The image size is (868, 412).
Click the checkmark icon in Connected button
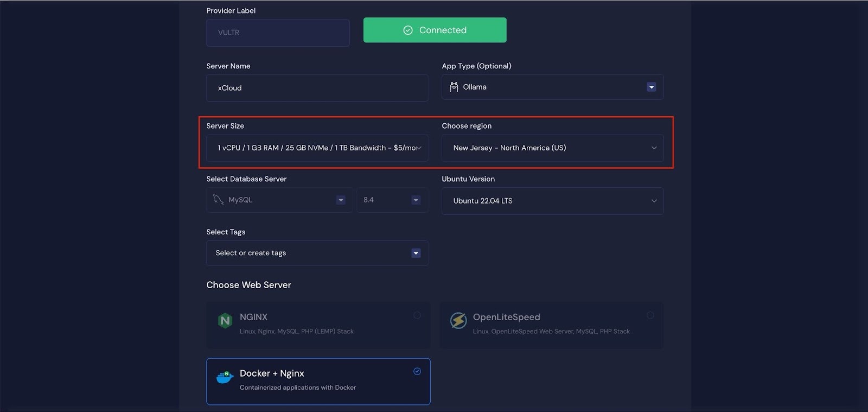408,30
